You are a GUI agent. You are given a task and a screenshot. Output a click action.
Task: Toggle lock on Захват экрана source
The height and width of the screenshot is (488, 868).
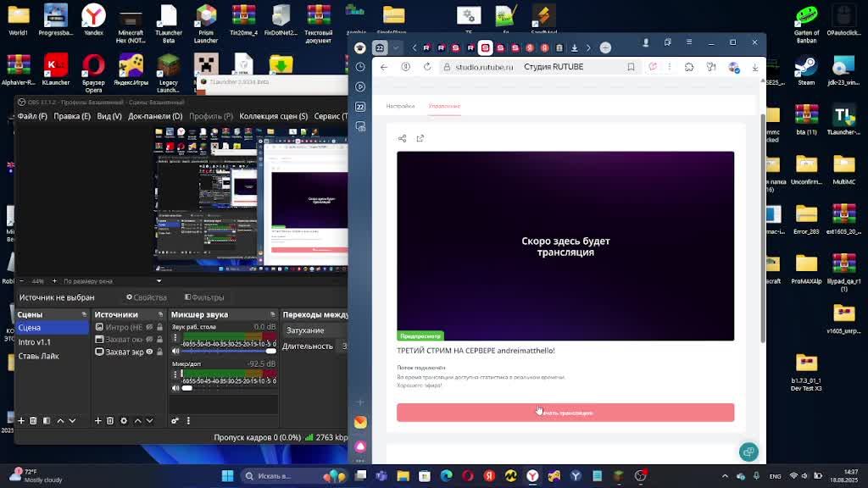[160, 352]
